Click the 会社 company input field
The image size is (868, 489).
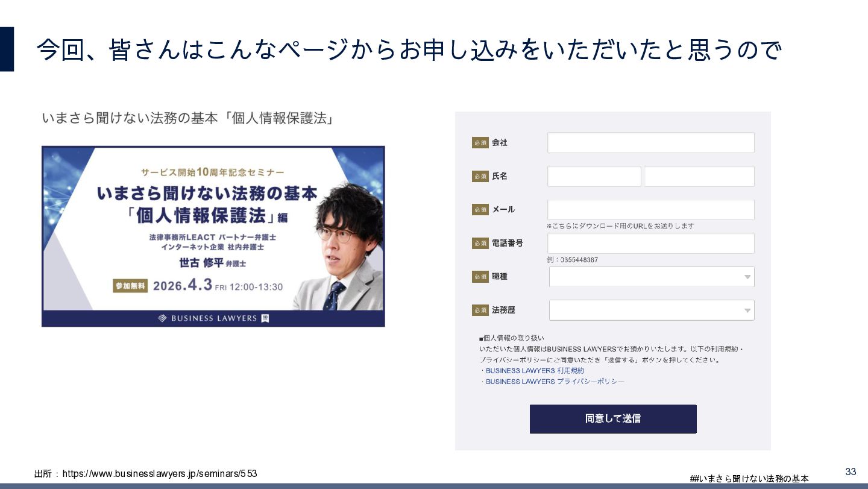click(650, 143)
